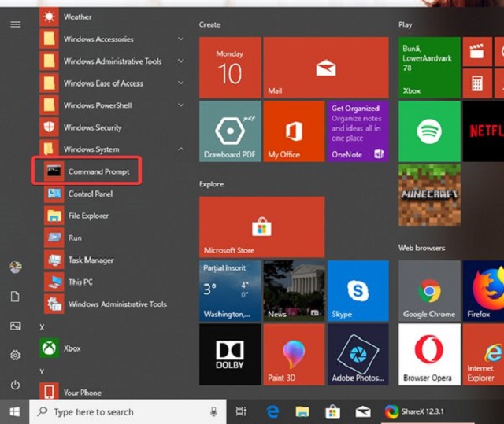Expand the Start menu hamburger button
The width and height of the screenshot is (504, 424).
16,24
